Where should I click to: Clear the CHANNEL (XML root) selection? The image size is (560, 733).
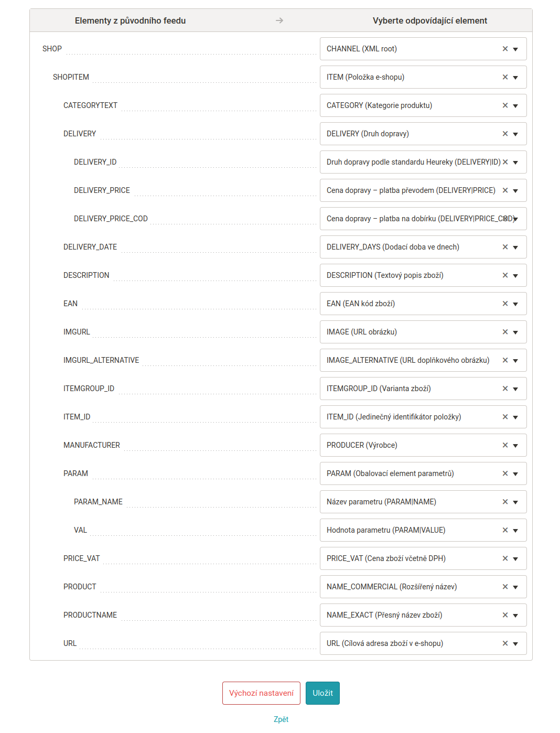pyautogui.click(x=505, y=49)
